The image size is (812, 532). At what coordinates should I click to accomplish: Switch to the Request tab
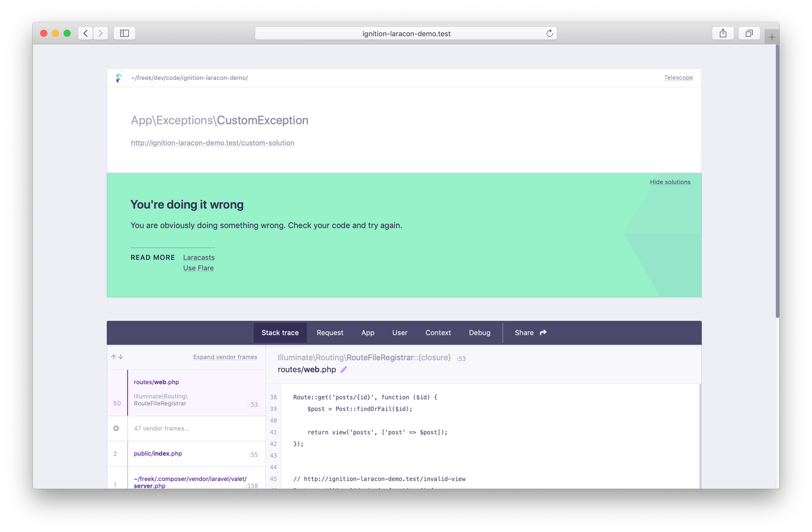pos(330,332)
